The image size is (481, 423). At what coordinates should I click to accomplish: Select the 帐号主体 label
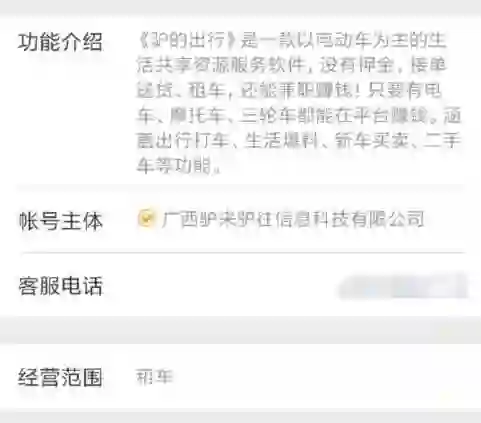click(60, 221)
